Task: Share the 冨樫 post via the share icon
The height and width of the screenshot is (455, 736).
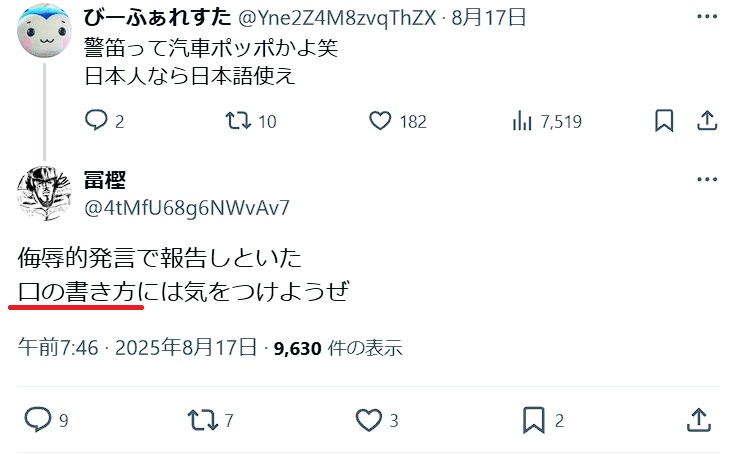Action: coord(699,419)
